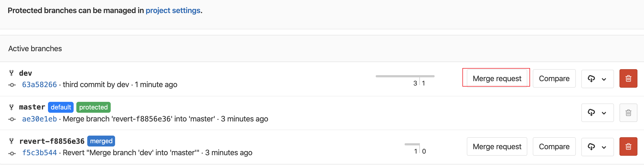Viewport: 644px width, 165px height.
Task: Open the download dropdown for master branch
Action: click(x=597, y=113)
